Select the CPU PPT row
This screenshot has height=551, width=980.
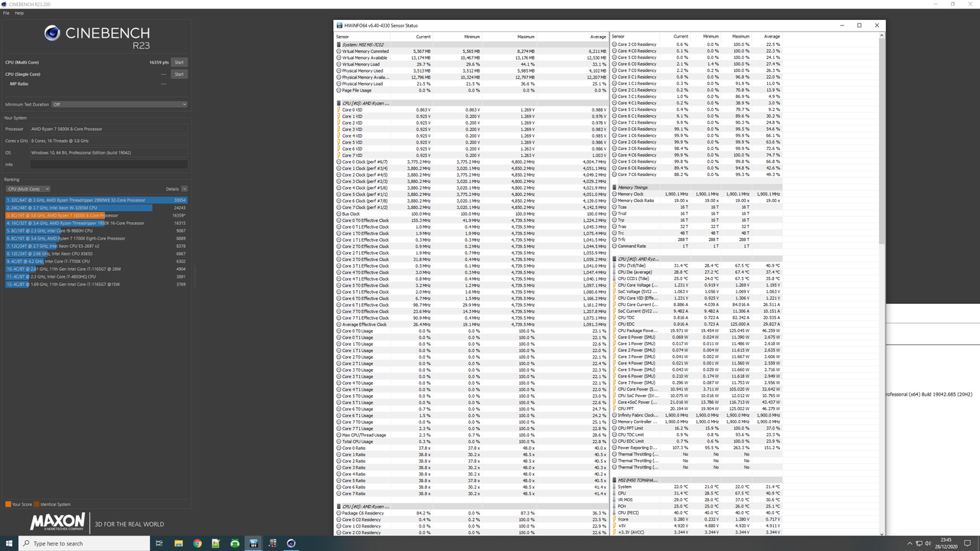697,409
